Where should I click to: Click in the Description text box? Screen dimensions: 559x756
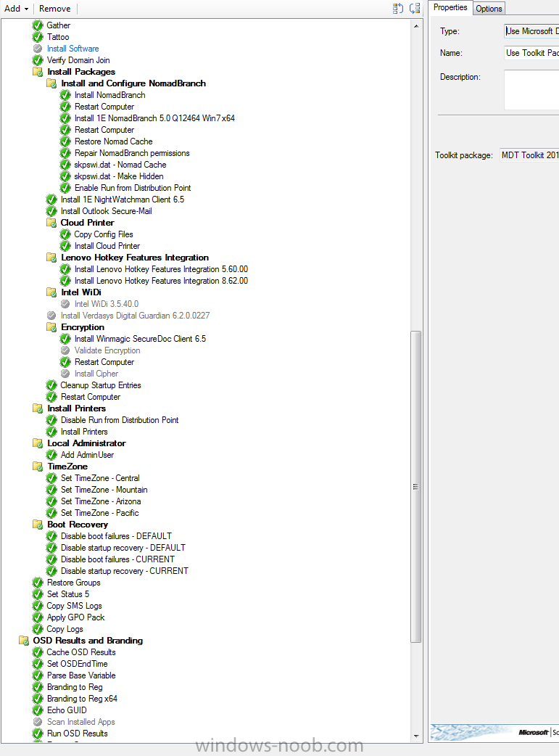[531, 90]
